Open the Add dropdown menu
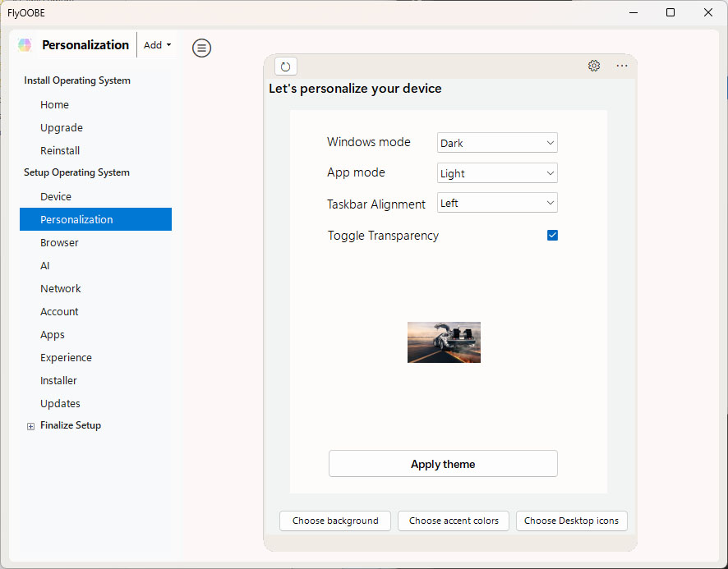Viewport: 728px width, 569px height. coord(158,45)
